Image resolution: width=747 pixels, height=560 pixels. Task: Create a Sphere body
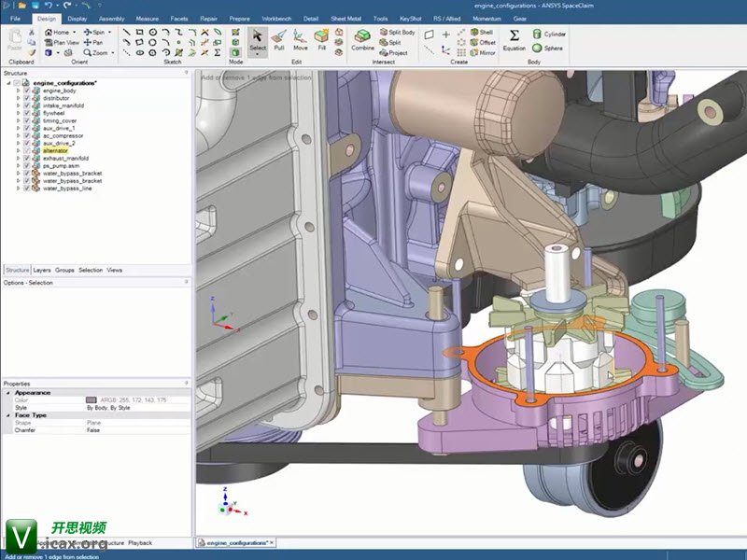tap(547, 49)
